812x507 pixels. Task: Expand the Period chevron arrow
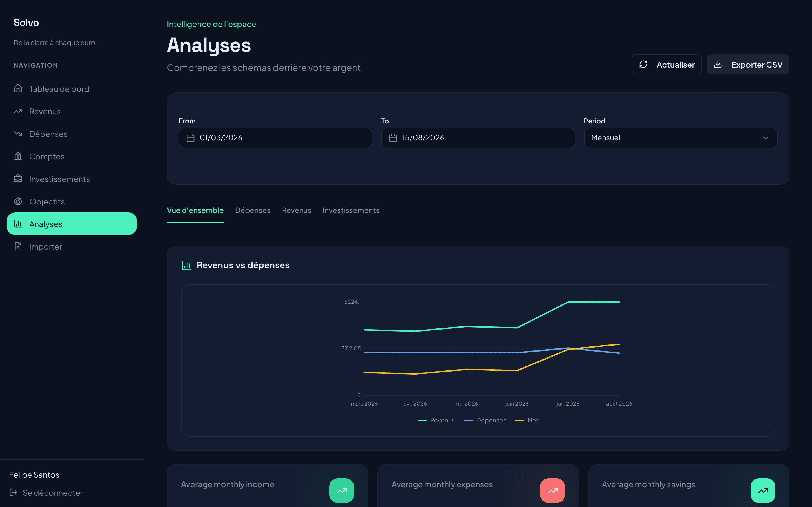[766, 138]
